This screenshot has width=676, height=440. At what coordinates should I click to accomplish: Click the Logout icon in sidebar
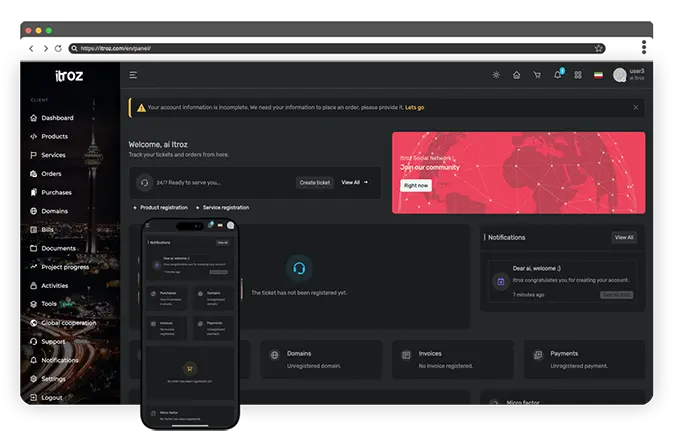pos(33,397)
